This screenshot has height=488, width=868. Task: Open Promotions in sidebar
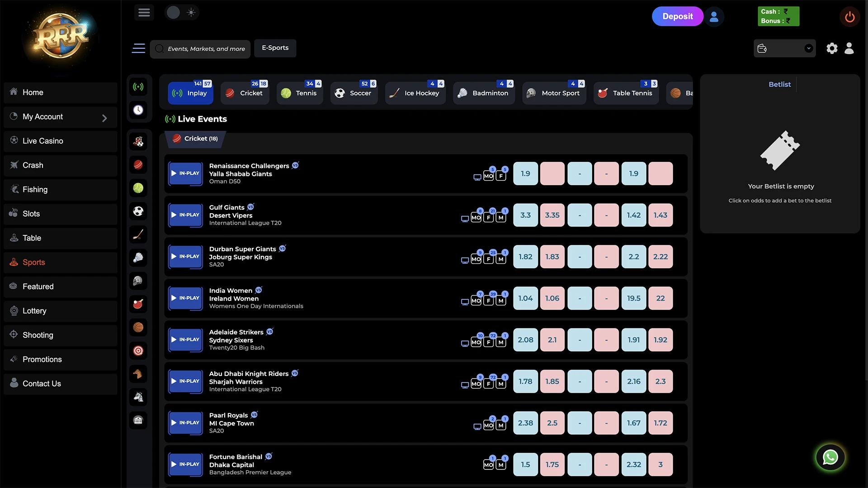point(60,360)
